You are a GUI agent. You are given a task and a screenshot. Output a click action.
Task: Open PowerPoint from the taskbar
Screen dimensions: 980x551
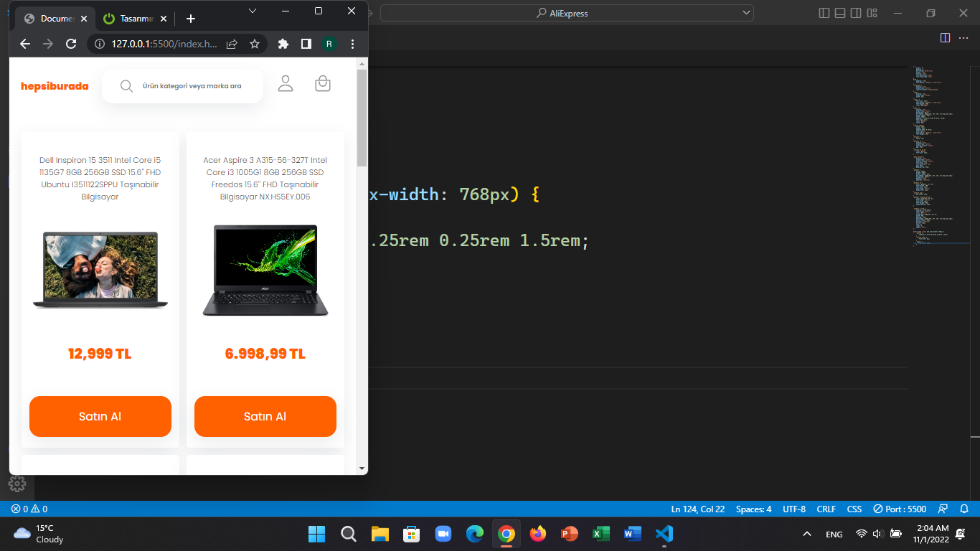pyautogui.click(x=570, y=534)
